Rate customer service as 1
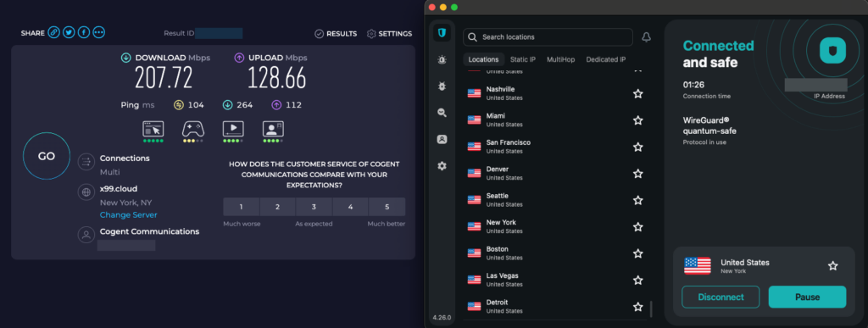The height and width of the screenshot is (328, 868). pyautogui.click(x=242, y=207)
